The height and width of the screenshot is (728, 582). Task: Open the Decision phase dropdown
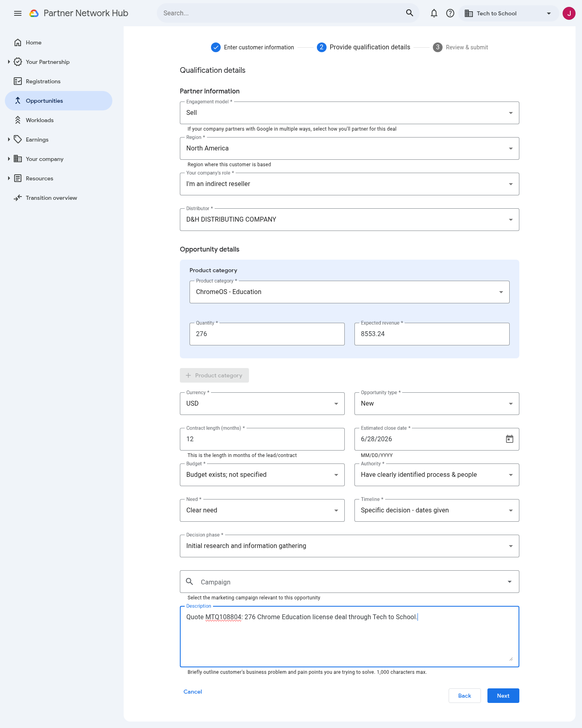[350, 546]
